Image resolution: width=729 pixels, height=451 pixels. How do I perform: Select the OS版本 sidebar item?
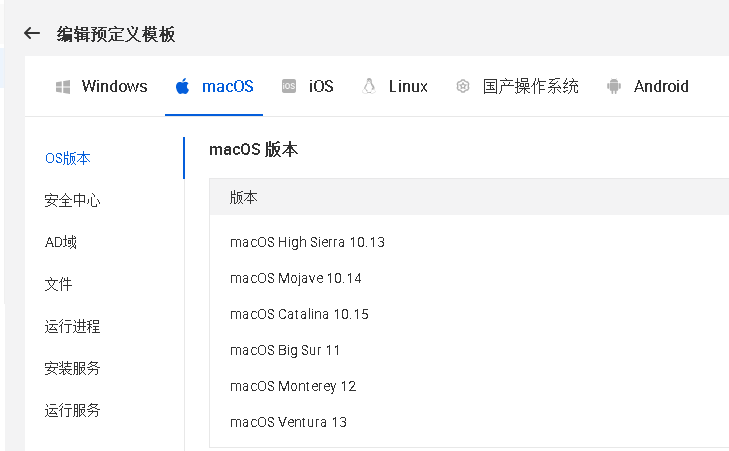(68, 158)
